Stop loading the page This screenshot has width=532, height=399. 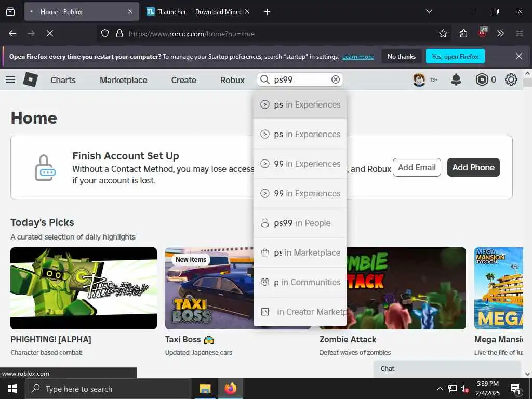click(x=49, y=33)
